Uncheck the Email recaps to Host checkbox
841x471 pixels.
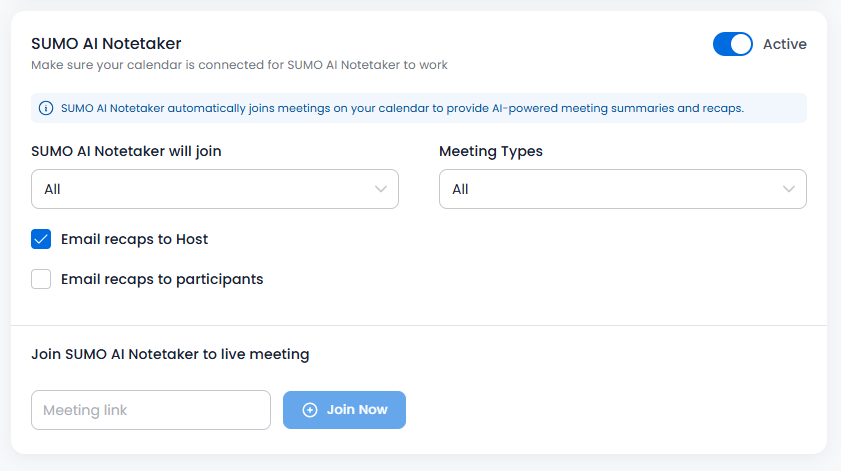click(41, 239)
